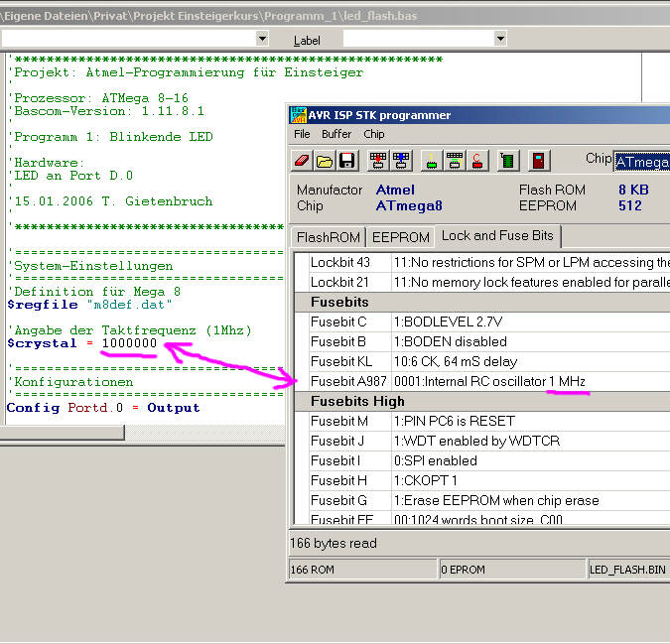
Task: Click the 'System-Einstellungen comment line
Action: pos(90,266)
